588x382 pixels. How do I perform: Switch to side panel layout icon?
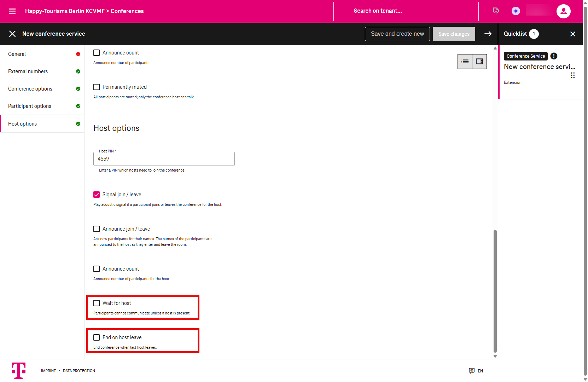pyautogui.click(x=479, y=62)
